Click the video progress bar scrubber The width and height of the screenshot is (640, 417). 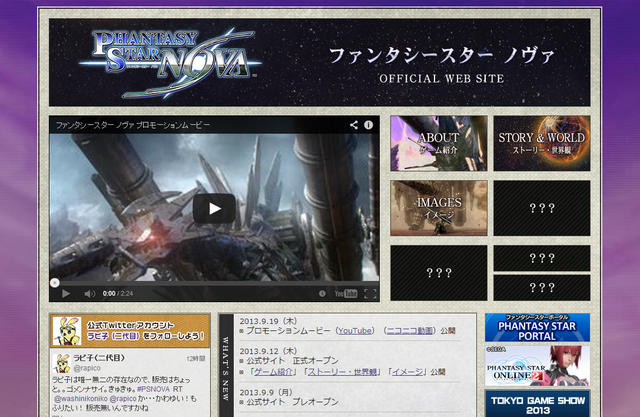coord(55,282)
